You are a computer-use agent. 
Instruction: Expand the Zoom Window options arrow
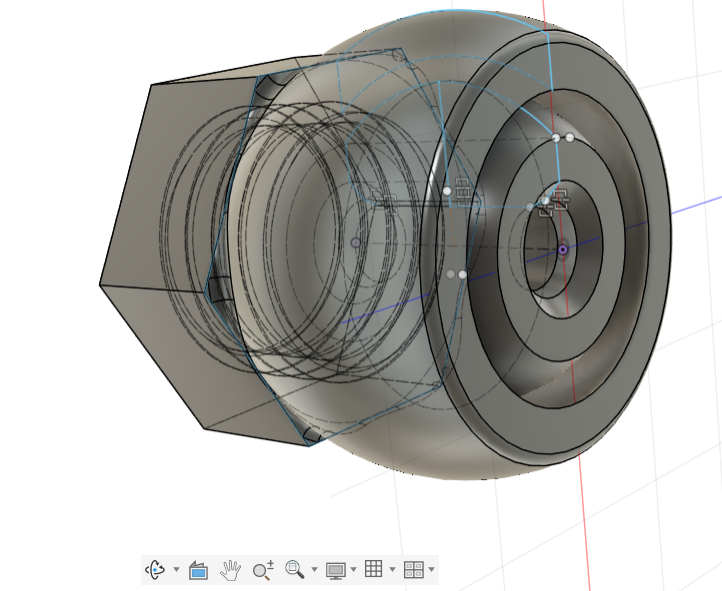point(314,570)
